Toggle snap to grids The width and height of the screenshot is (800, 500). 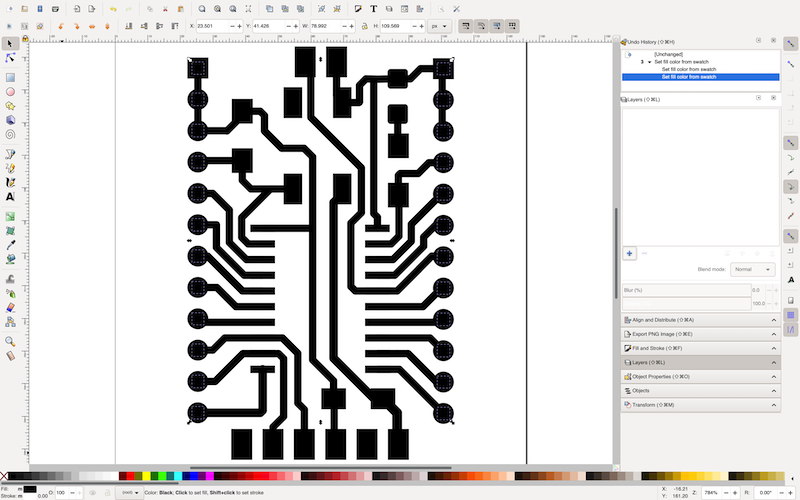(790, 315)
